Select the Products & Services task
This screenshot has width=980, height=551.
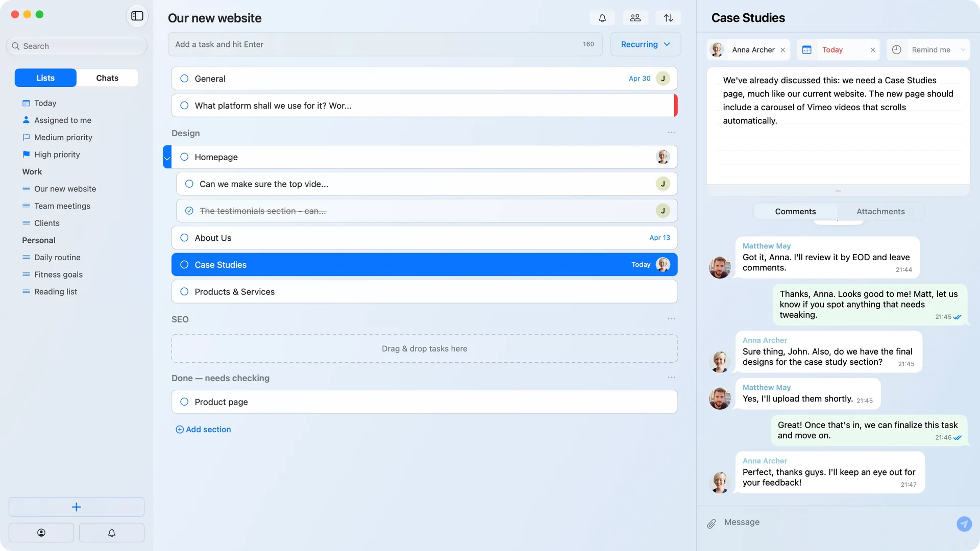coord(425,292)
